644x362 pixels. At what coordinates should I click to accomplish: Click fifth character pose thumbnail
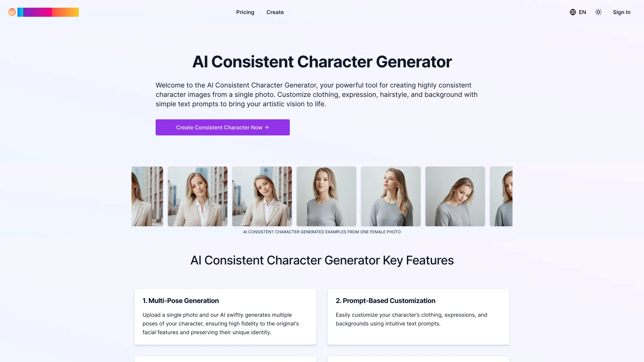pos(390,196)
